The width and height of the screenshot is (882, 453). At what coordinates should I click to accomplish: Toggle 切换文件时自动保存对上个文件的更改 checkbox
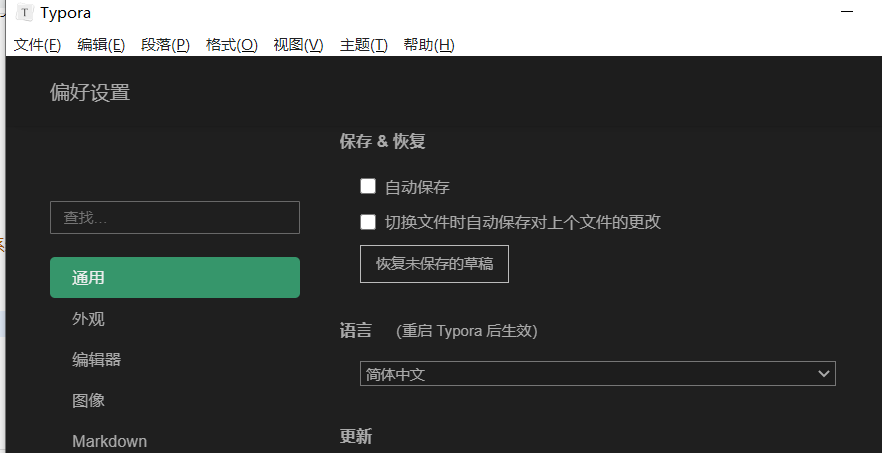[x=368, y=222]
